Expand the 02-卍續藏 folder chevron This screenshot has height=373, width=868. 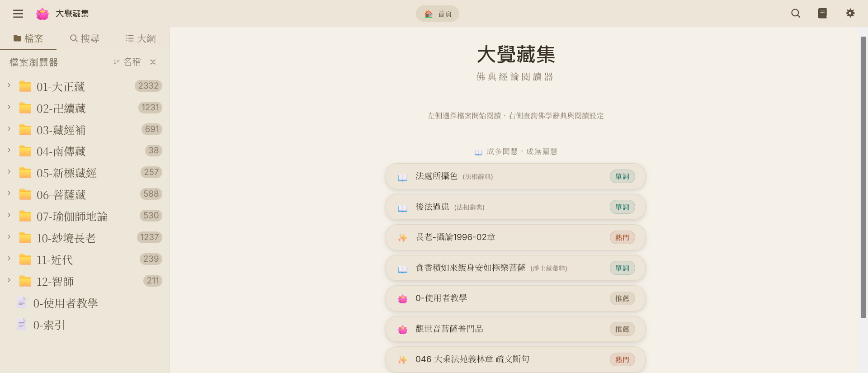pyautogui.click(x=9, y=107)
